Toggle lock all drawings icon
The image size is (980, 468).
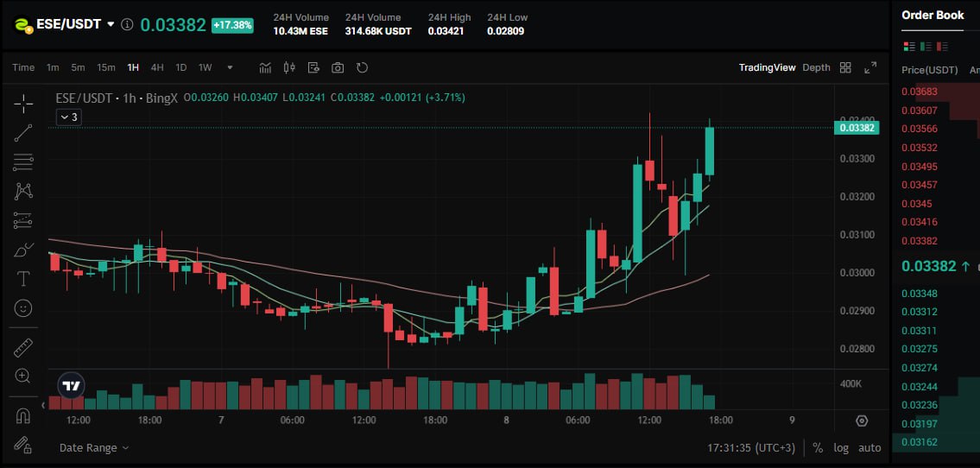(23, 446)
